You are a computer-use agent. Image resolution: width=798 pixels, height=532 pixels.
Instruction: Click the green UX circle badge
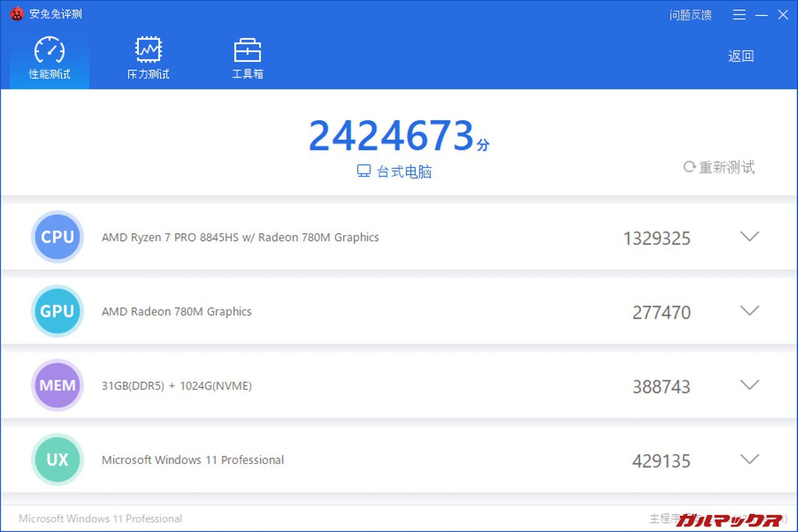(x=57, y=460)
